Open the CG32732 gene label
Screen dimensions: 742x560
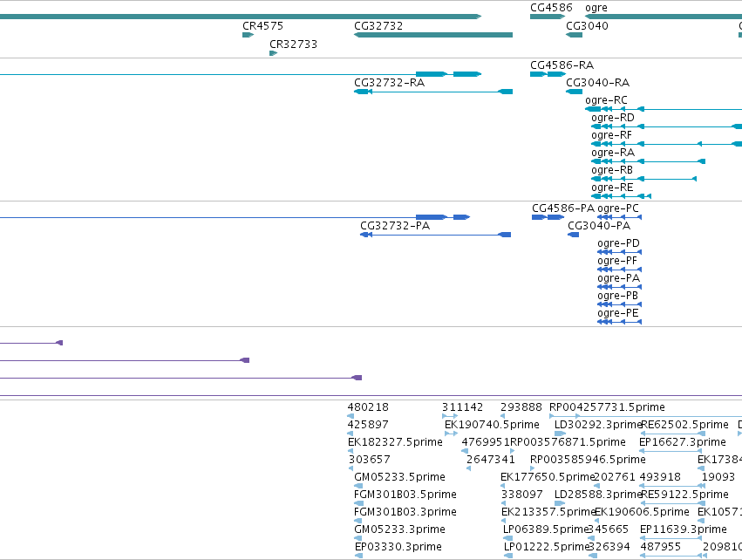pyautogui.click(x=378, y=25)
